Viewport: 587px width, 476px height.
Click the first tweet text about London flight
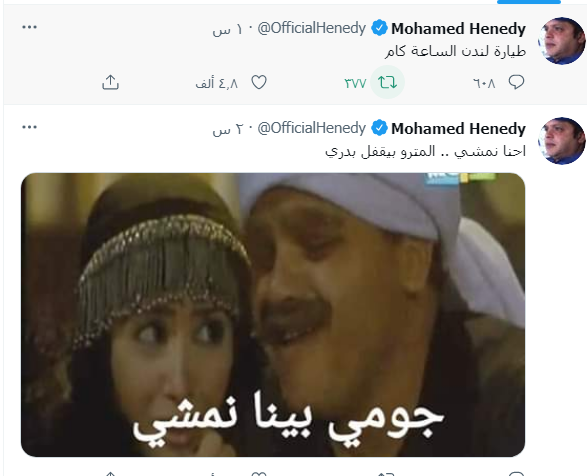coord(455,51)
